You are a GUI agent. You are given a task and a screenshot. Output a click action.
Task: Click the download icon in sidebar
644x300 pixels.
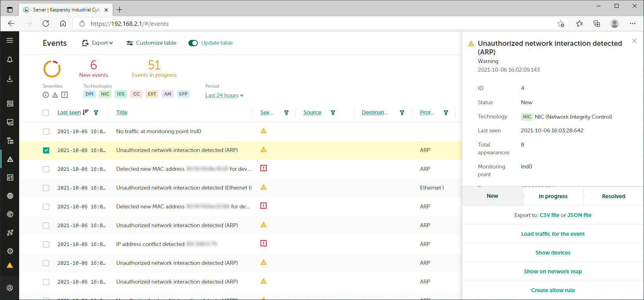click(10, 79)
